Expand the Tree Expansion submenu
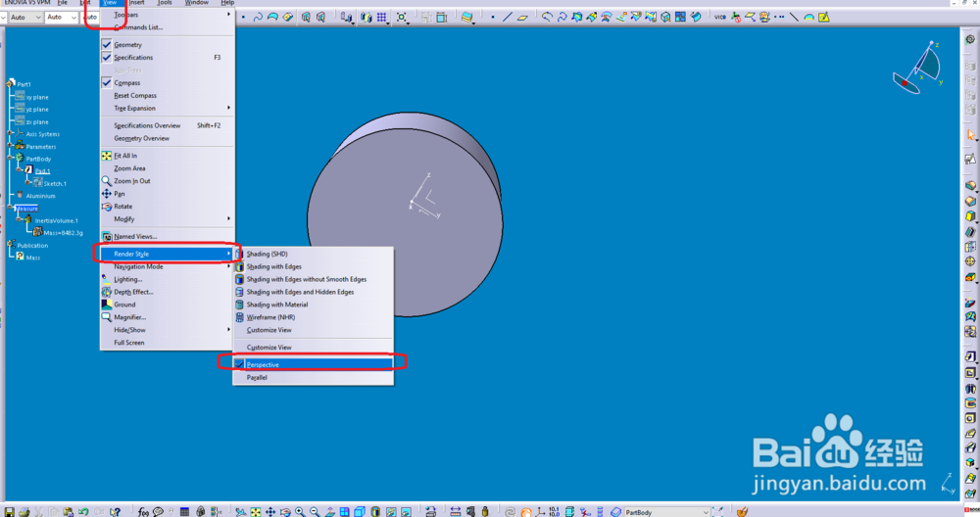 tap(168, 108)
